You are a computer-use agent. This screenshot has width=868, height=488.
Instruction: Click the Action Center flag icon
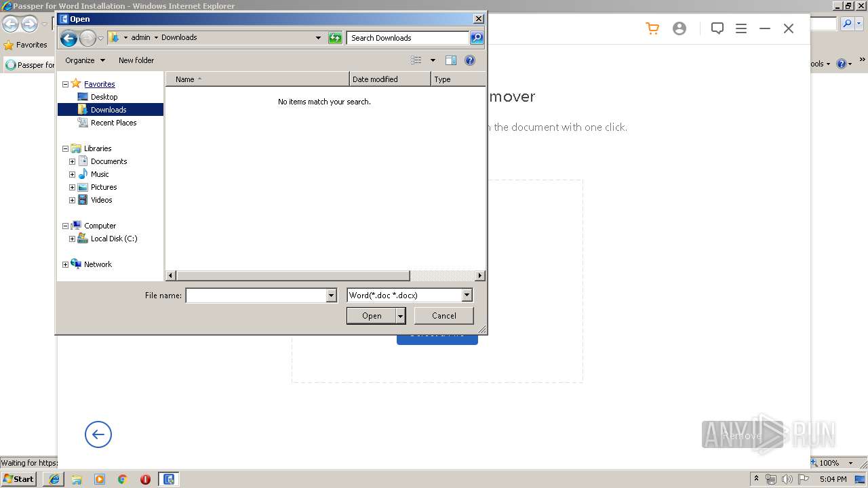(x=804, y=479)
